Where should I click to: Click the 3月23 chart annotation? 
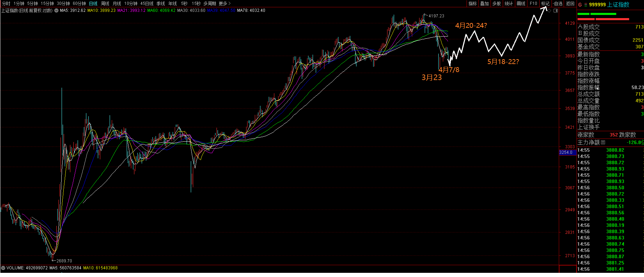click(432, 77)
